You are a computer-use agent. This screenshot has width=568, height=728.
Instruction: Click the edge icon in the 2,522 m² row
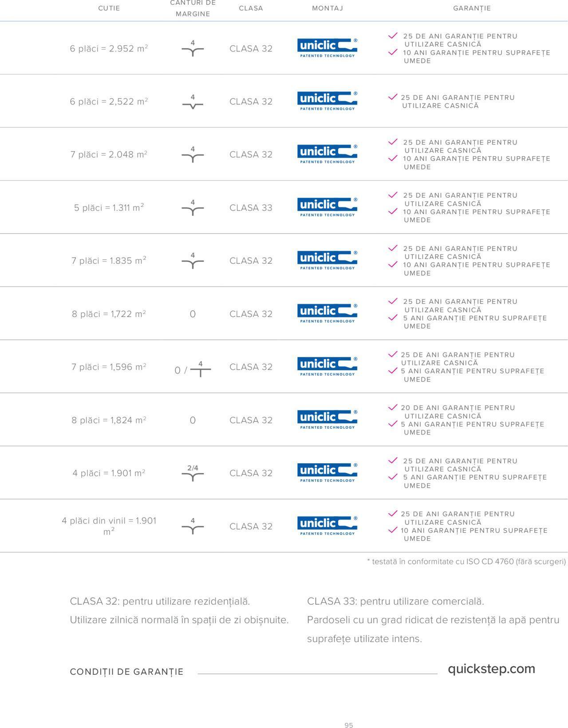(x=193, y=103)
